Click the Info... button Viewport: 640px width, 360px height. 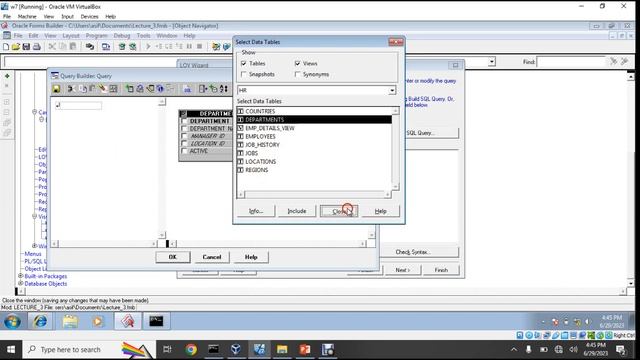click(x=256, y=211)
